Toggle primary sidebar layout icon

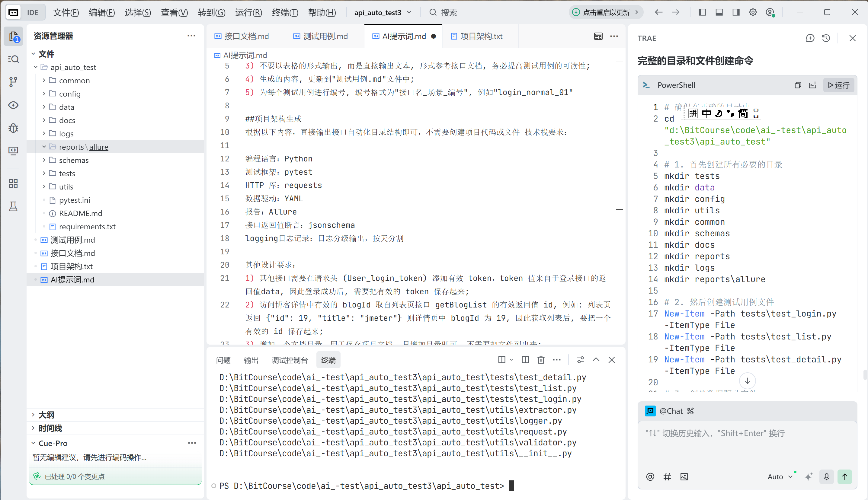point(702,12)
